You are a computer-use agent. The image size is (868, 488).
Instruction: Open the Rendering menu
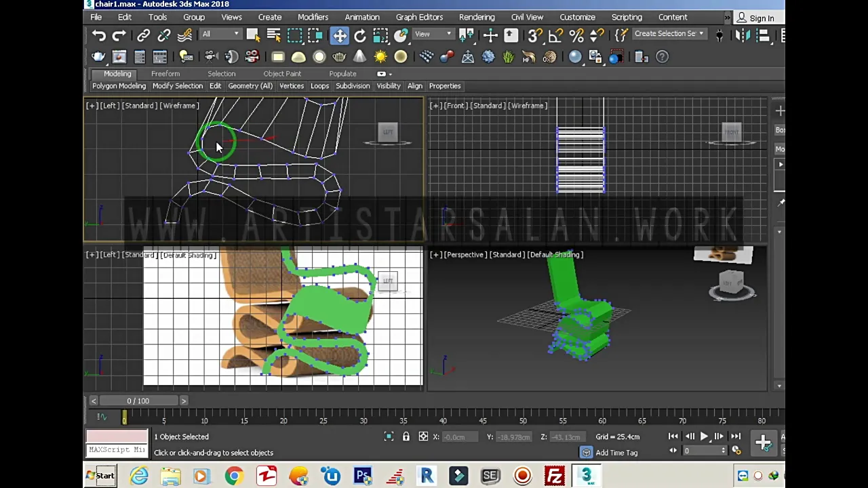pyautogui.click(x=477, y=17)
